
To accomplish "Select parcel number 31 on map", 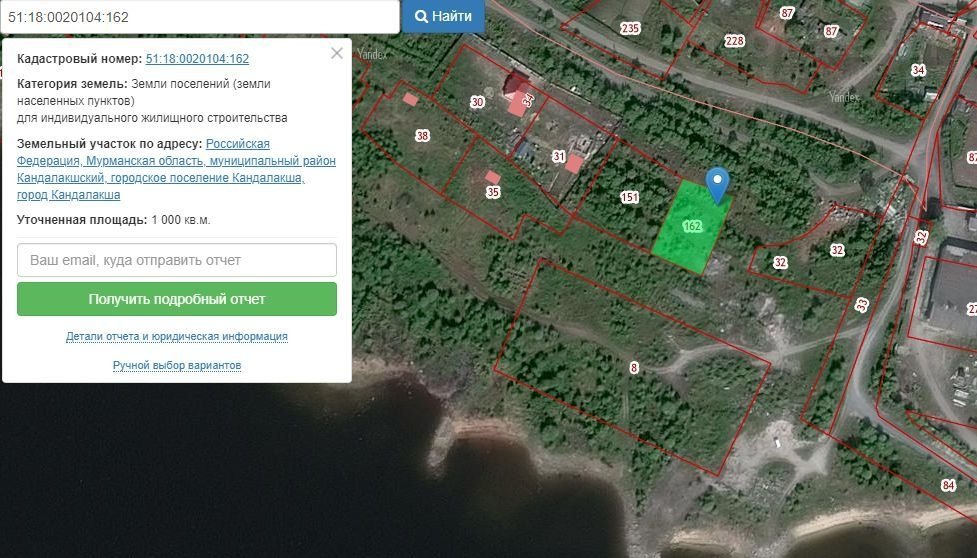I will click(x=558, y=156).
